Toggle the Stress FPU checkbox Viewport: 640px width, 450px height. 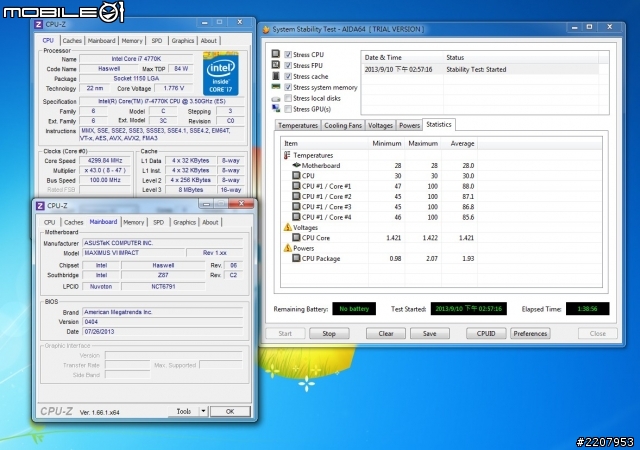288,65
